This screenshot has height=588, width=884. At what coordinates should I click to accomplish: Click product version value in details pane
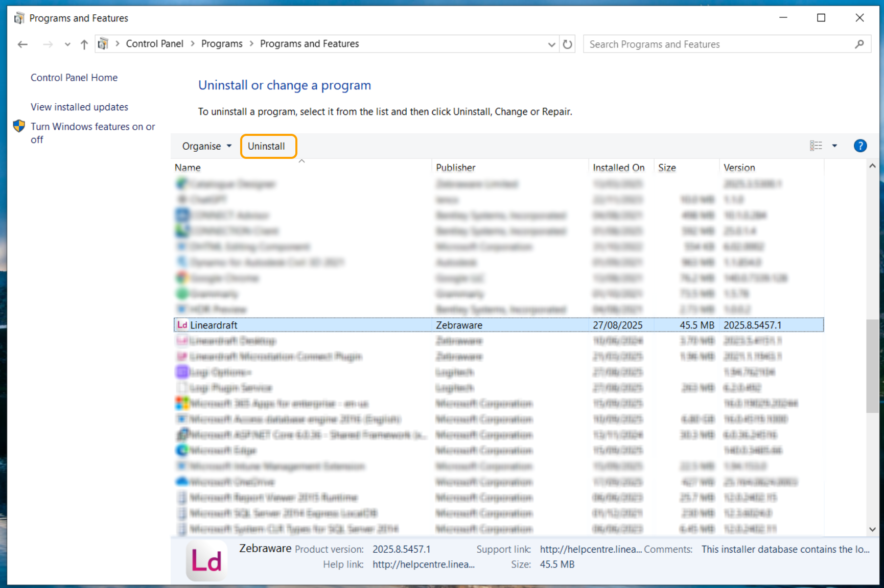coord(402,549)
